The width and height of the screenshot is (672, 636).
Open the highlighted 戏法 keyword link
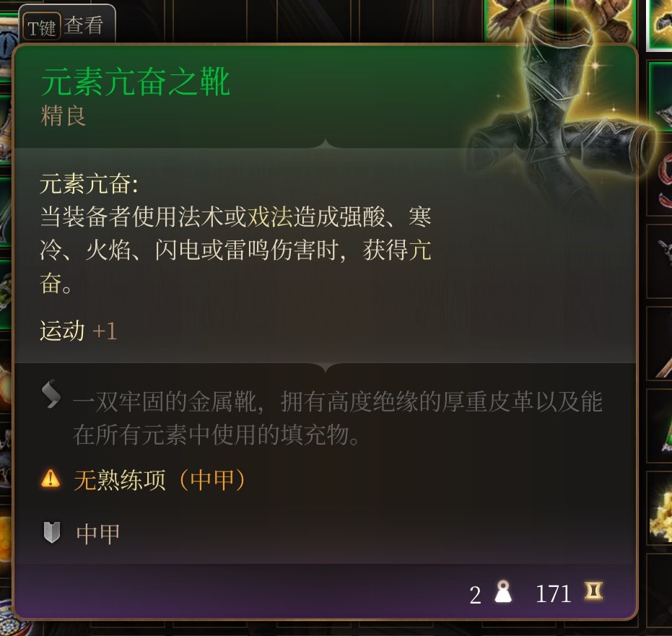[x=270, y=217]
